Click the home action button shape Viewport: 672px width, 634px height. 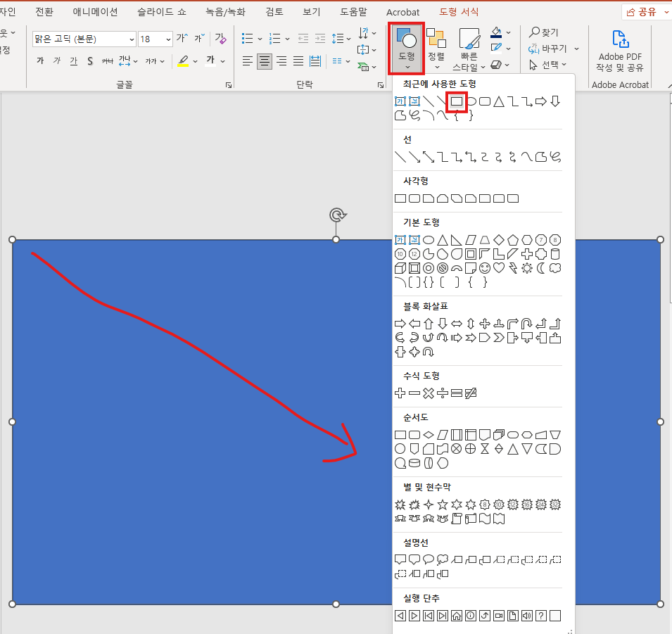(457, 616)
